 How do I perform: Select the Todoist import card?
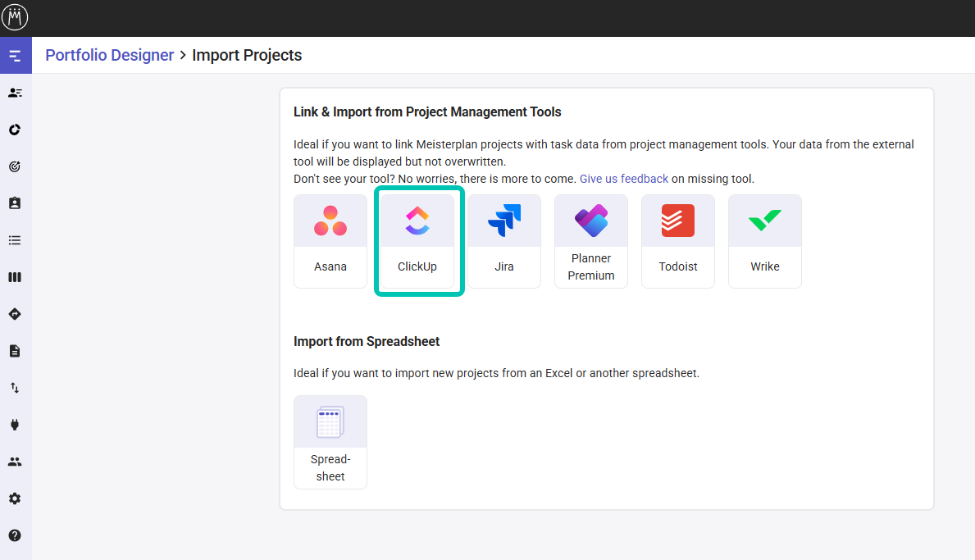(678, 241)
